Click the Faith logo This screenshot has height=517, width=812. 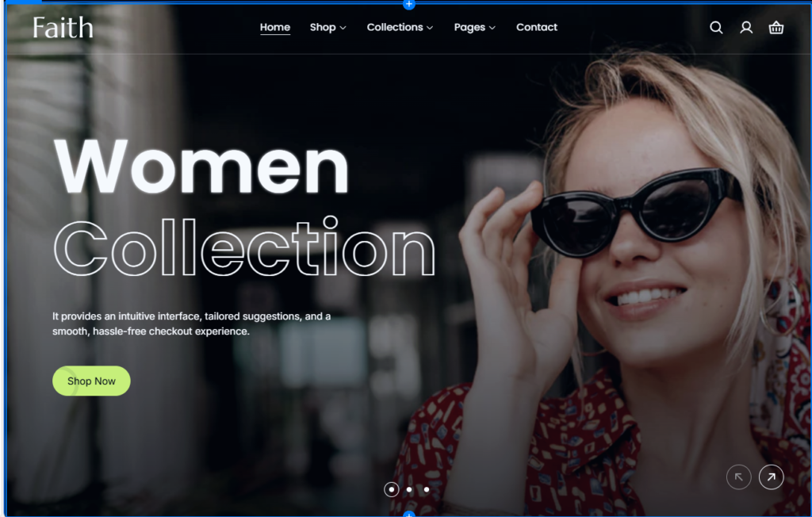coord(63,28)
